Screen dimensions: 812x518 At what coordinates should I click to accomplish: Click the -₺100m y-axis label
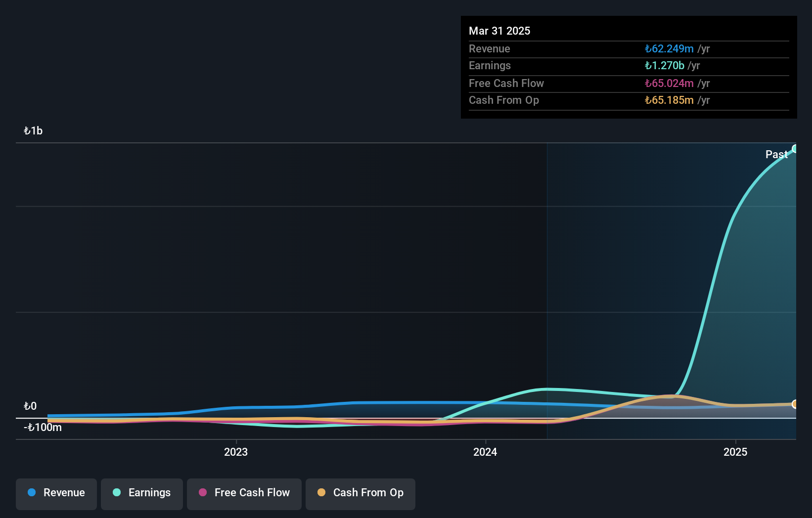click(x=43, y=427)
